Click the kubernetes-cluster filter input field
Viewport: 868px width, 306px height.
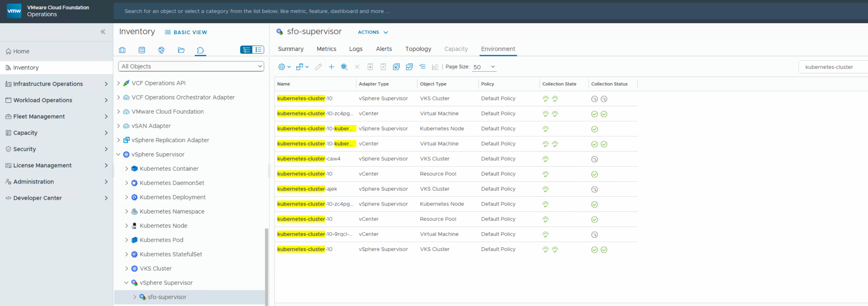click(832, 67)
